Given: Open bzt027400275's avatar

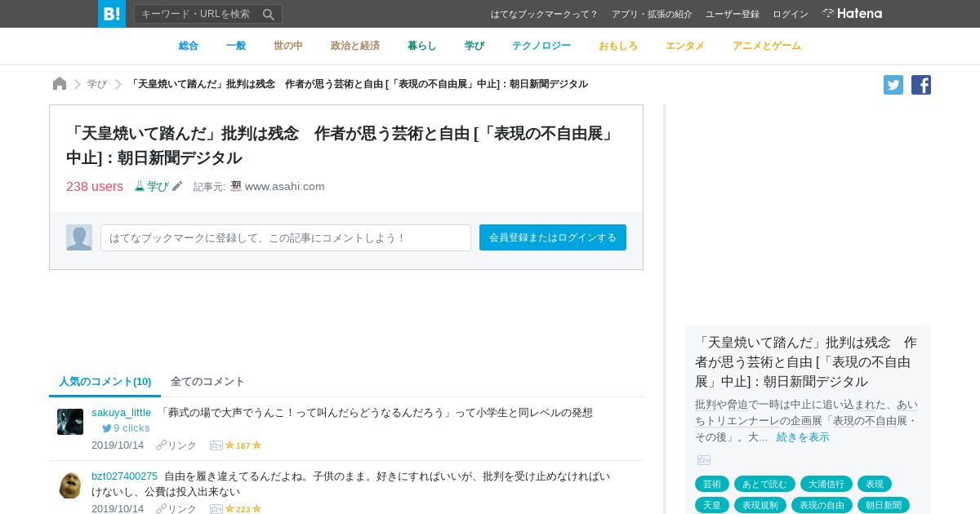Looking at the screenshot, I should click(x=70, y=485).
